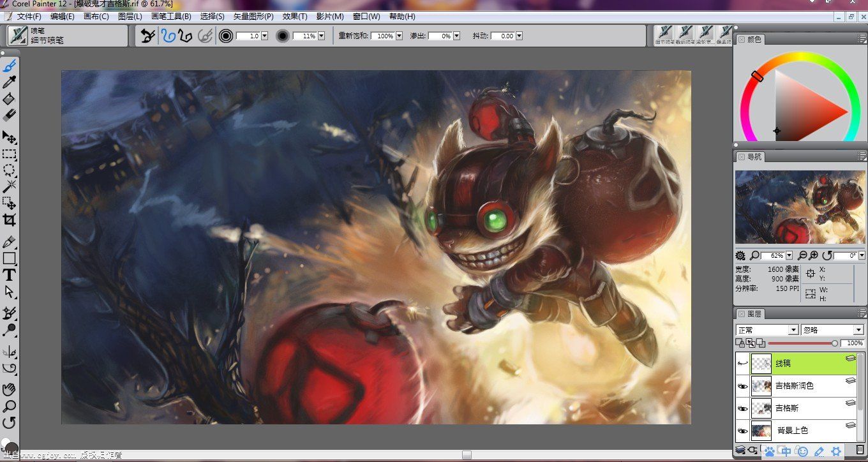Click the layer opacity slider

[x=802, y=343]
